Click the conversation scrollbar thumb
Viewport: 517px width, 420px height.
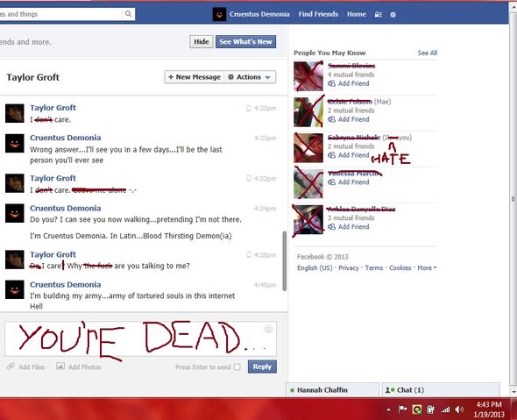[x=284, y=261]
